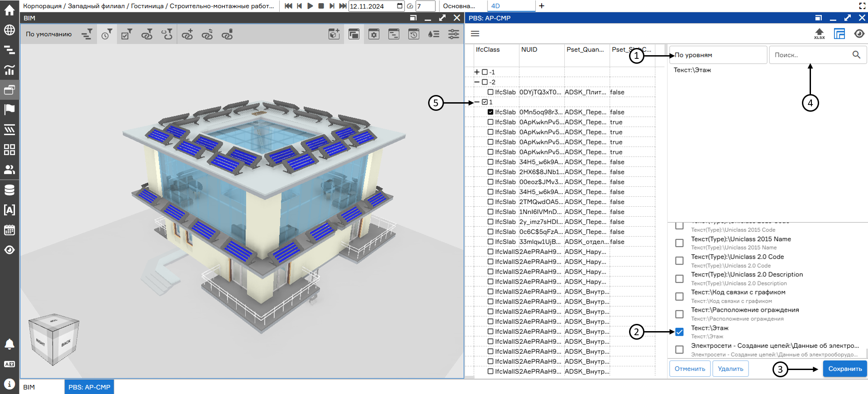
Task: Collapse the level 1 tree node
Action: pos(477,102)
